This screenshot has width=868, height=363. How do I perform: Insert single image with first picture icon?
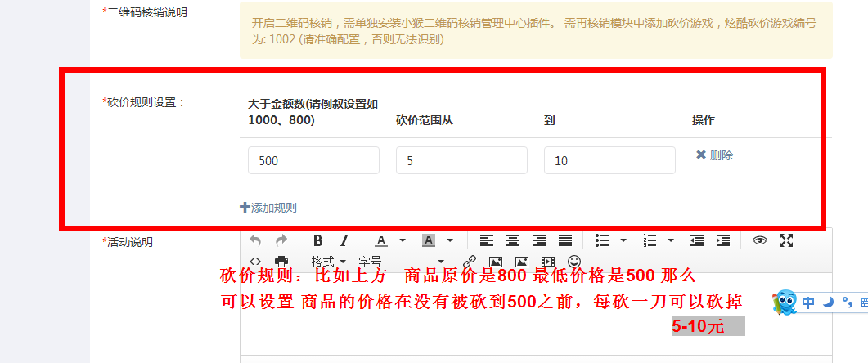coord(496,261)
